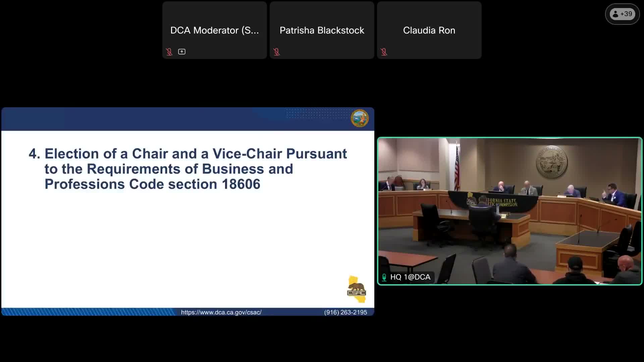644x362 pixels.
Task: Click DCA Moderator's muted microphone icon
Action: [x=169, y=52]
